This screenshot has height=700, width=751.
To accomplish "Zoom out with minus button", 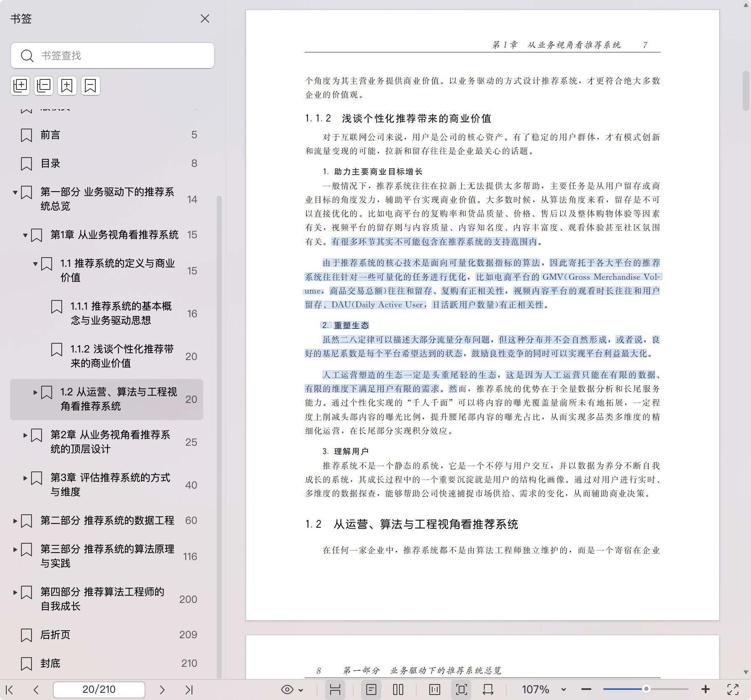I will (586, 689).
